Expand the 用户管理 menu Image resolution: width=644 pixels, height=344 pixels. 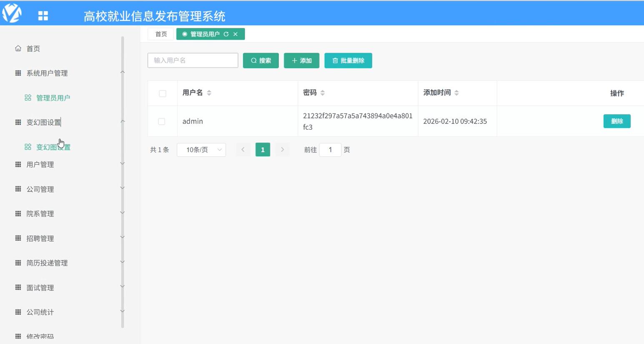(x=123, y=163)
